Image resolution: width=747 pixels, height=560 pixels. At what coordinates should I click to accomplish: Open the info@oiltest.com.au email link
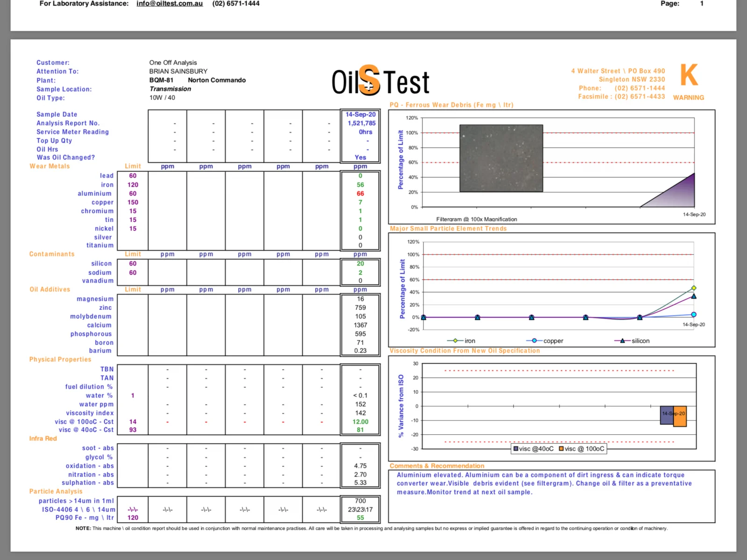pos(169,4)
